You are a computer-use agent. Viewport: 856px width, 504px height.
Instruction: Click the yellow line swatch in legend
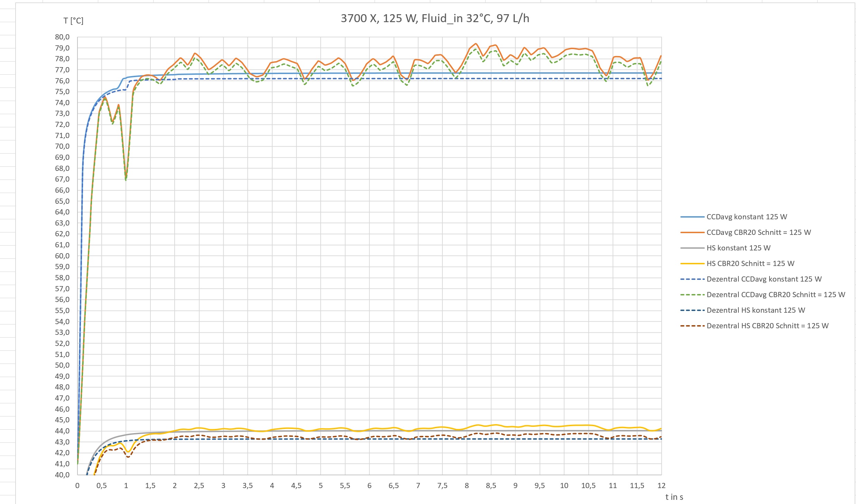[692, 264]
